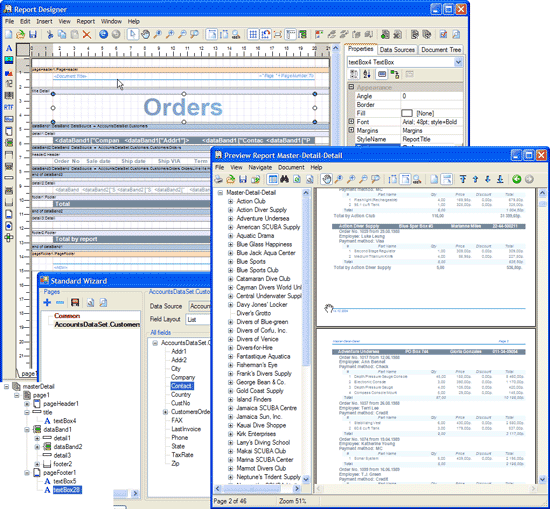Click the minus Remove Page icon in Wizard
Screen dimensions: 550x509
[60, 302]
